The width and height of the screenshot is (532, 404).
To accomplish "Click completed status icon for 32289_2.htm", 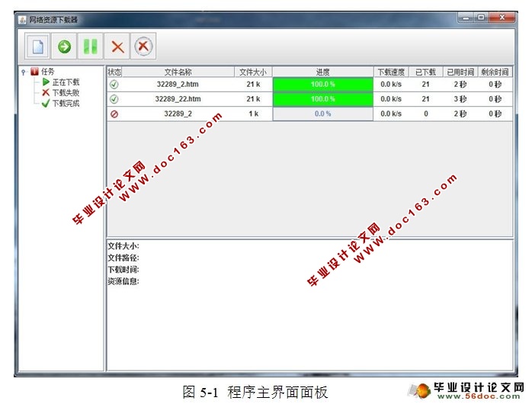I will [114, 85].
